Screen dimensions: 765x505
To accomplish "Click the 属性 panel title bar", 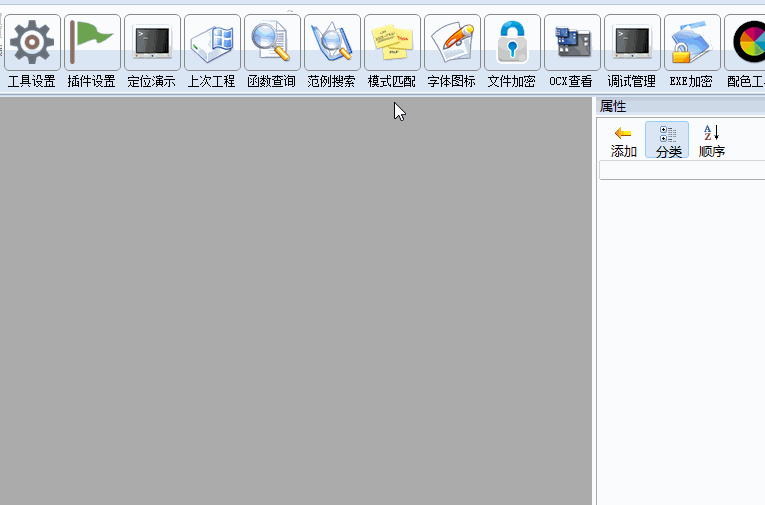I will [x=681, y=106].
